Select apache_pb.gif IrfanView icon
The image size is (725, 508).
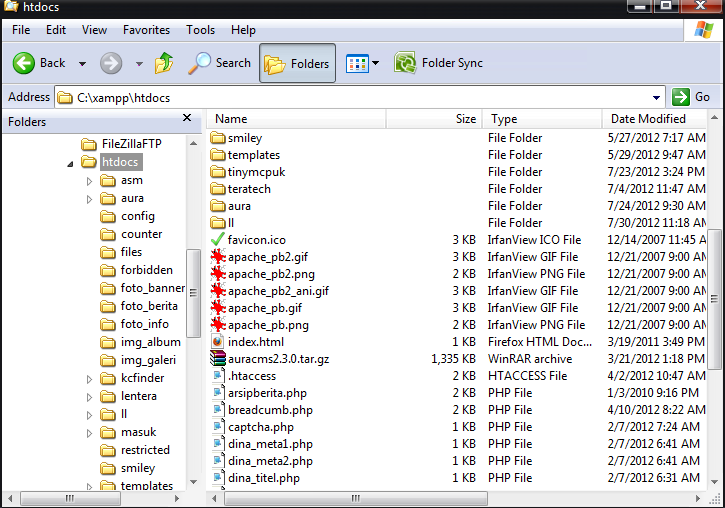click(x=218, y=308)
